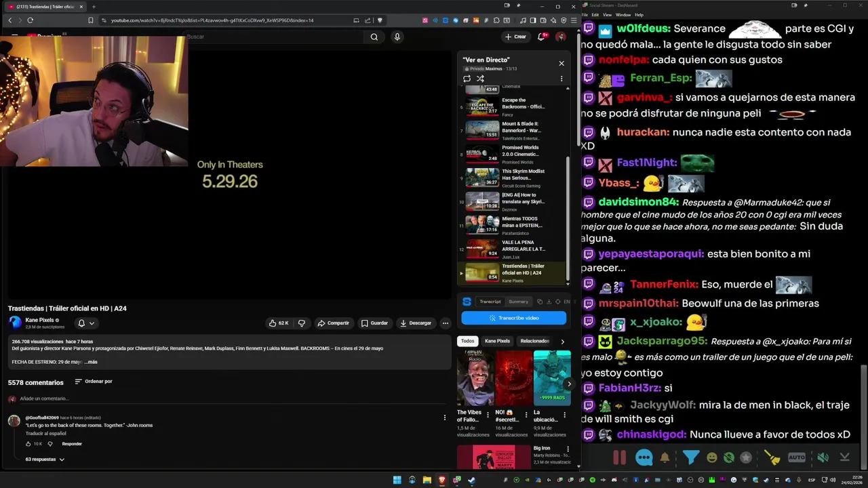868x488 pixels.
Task: Open the blue filter funnel in Social Stream
Action: [x=690, y=457]
